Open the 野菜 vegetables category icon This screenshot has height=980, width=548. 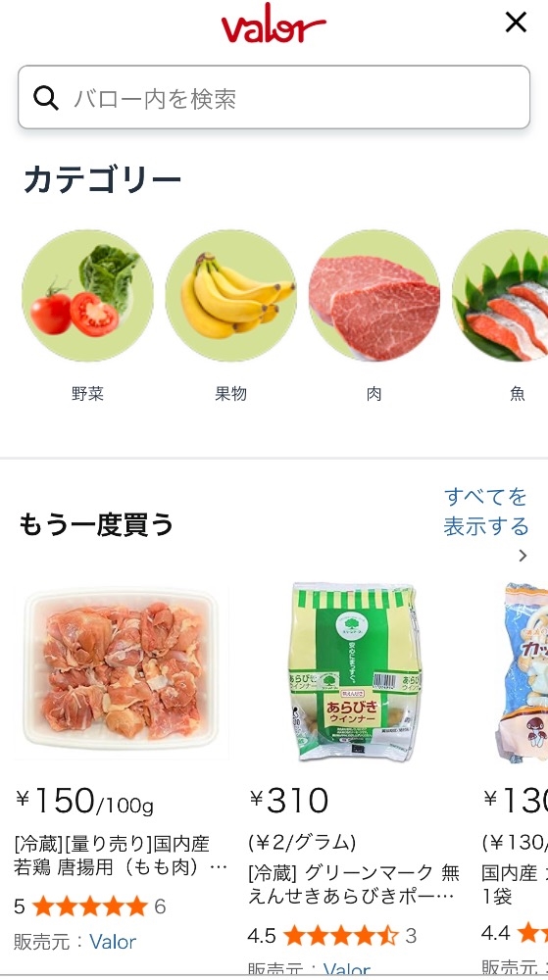(87, 296)
